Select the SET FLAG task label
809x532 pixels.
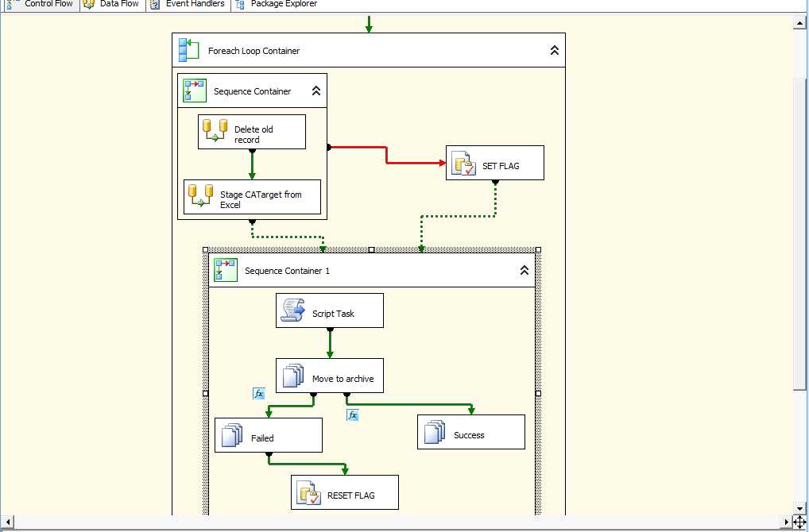click(x=501, y=166)
